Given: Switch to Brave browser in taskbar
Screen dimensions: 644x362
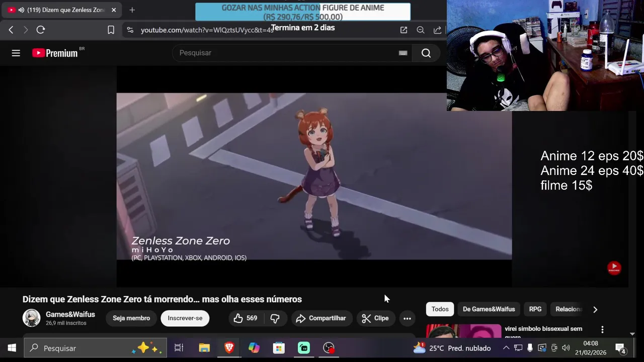Looking at the screenshot, I should coord(229,348).
